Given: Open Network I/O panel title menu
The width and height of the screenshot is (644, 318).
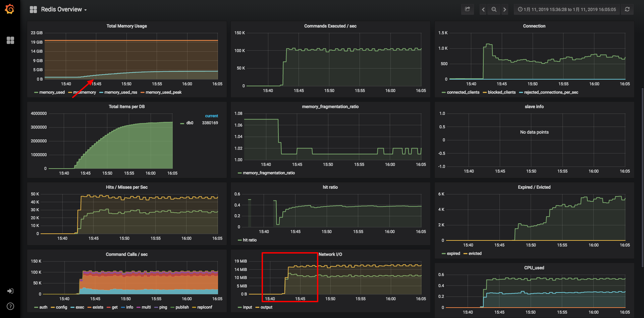Looking at the screenshot, I should click(330, 254).
